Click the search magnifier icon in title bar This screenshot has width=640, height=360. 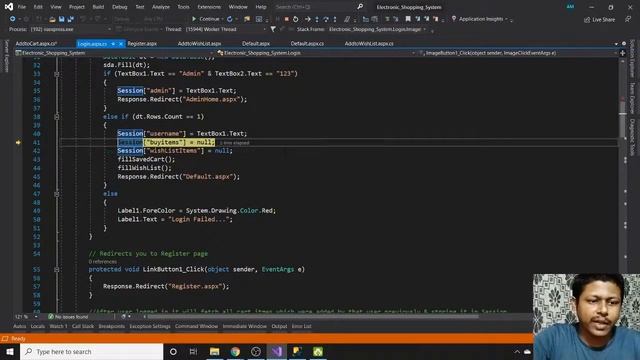click(360, 7)
